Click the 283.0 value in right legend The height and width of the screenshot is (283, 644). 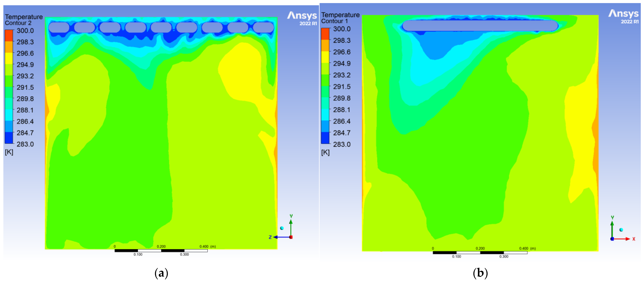click(342, 144)
